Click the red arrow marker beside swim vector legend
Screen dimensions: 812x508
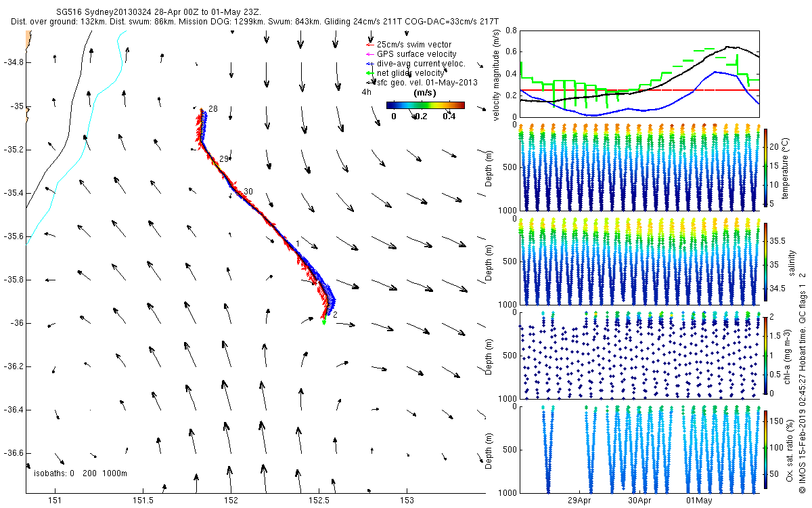(x=369, y=44)
